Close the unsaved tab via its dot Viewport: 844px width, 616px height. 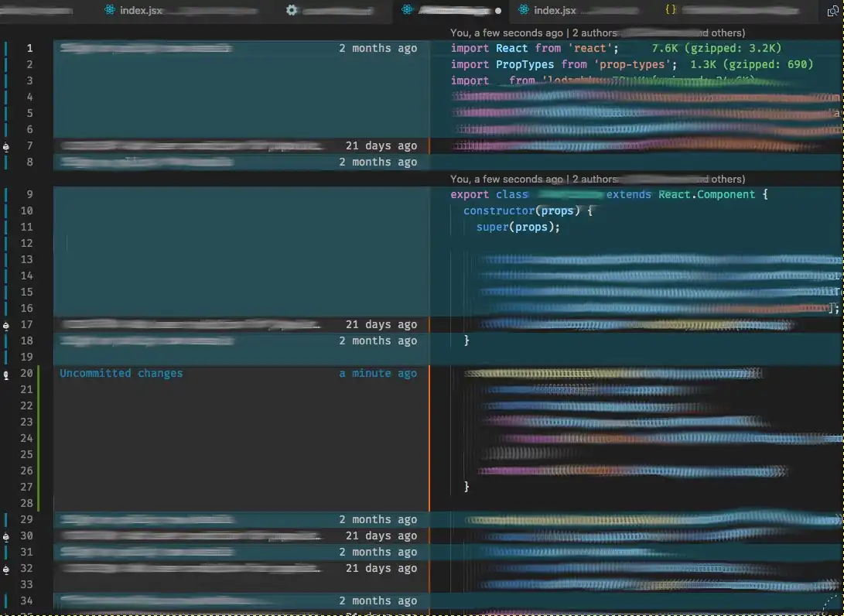click(498, 11)
